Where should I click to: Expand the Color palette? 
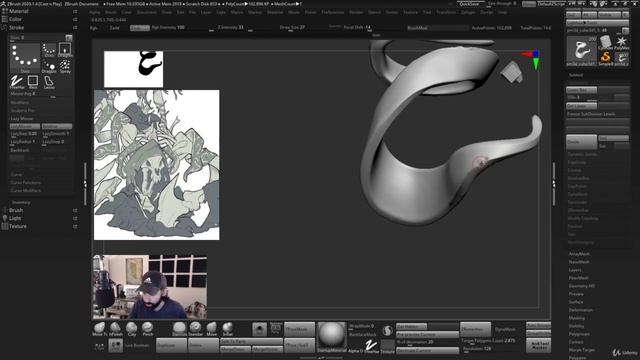tap(15, 19)
